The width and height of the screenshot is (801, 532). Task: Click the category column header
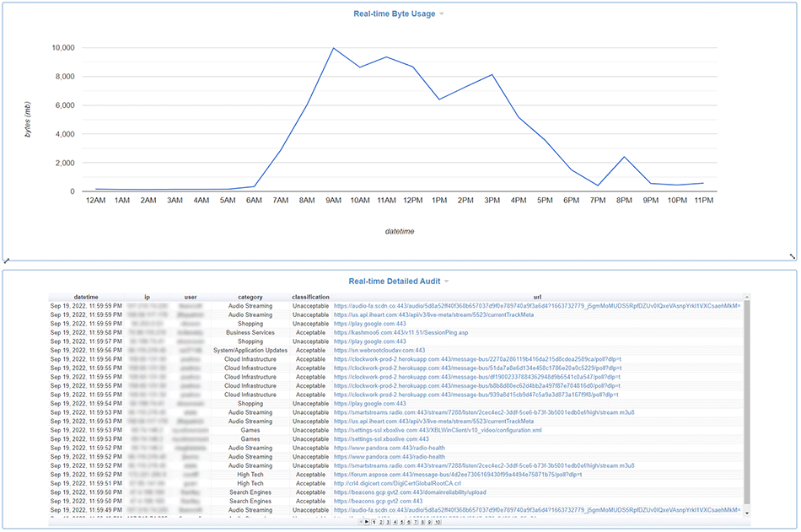click(251, 297)
